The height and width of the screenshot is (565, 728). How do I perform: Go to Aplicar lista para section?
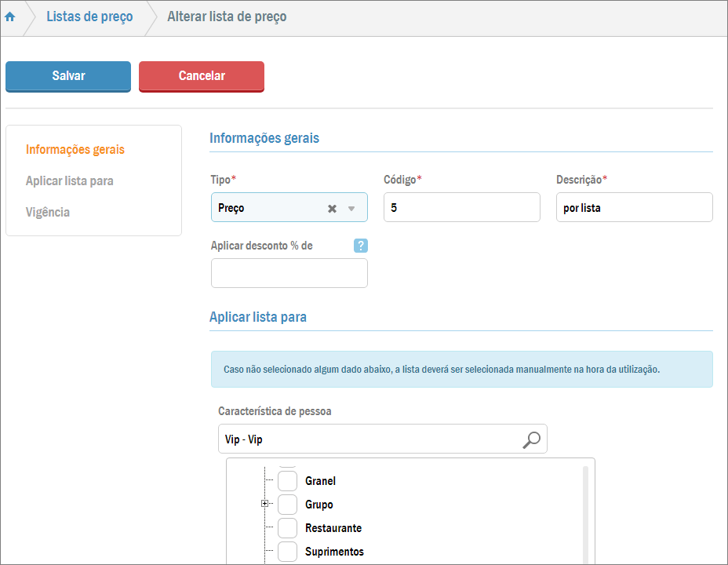[x=69, y=180]
